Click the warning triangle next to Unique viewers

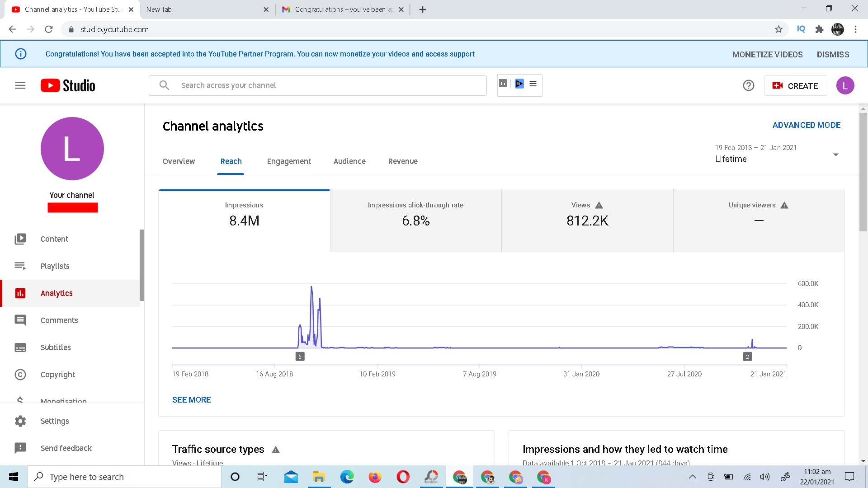coord(784,205)
